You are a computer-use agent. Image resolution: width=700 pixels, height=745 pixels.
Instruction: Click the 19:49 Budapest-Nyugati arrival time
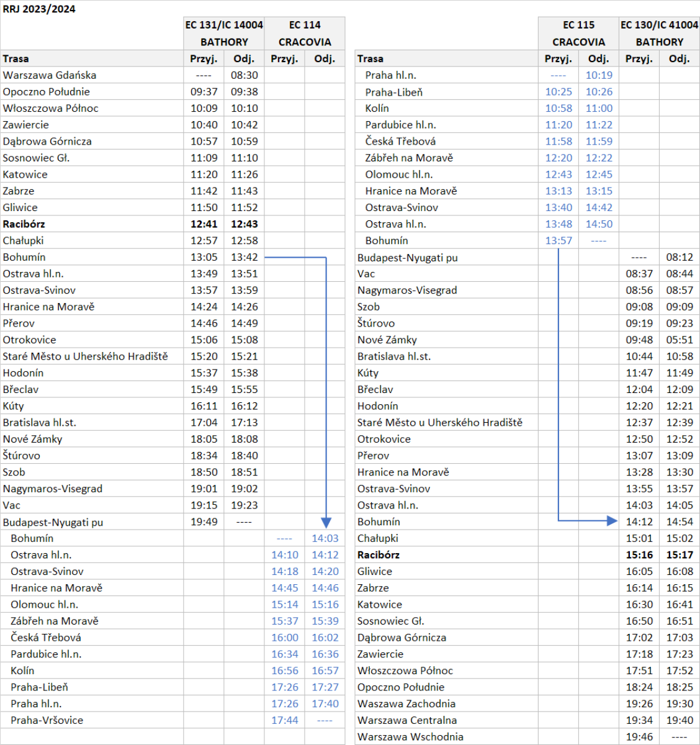click(204, 521)
